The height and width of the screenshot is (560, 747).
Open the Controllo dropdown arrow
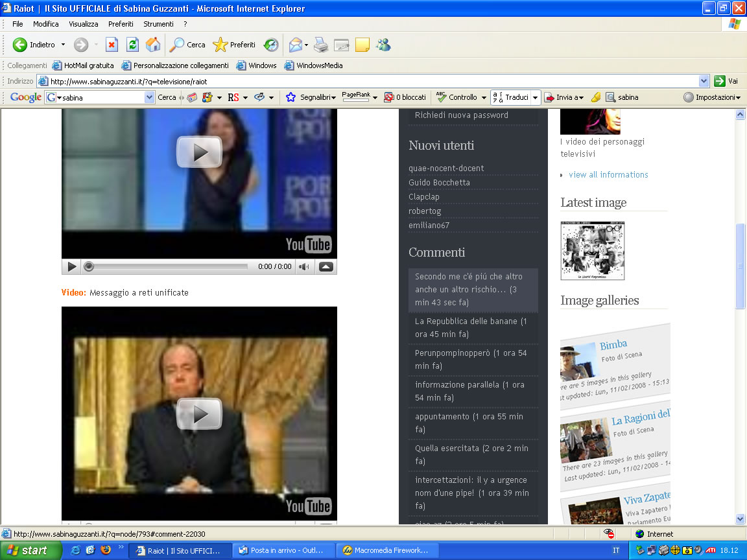click(x=484, y=98)
